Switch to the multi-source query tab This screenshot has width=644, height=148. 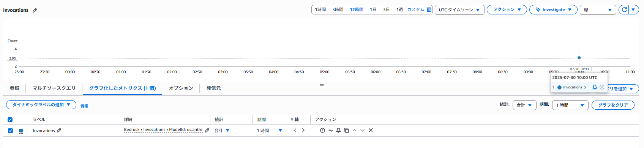pos(54,88)
